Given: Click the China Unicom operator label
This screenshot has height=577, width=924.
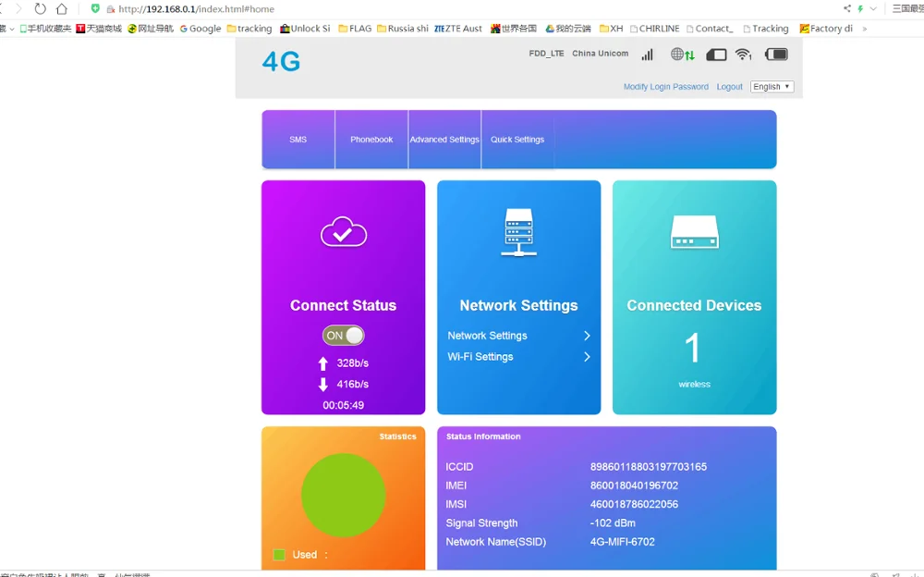Looking at the screenshot, I should 600,53.
